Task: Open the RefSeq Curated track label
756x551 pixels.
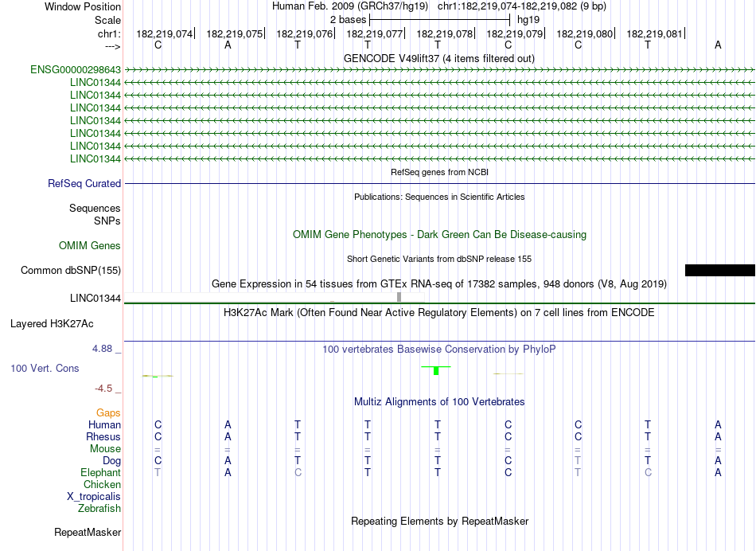Action: click(x=84, y=184)
